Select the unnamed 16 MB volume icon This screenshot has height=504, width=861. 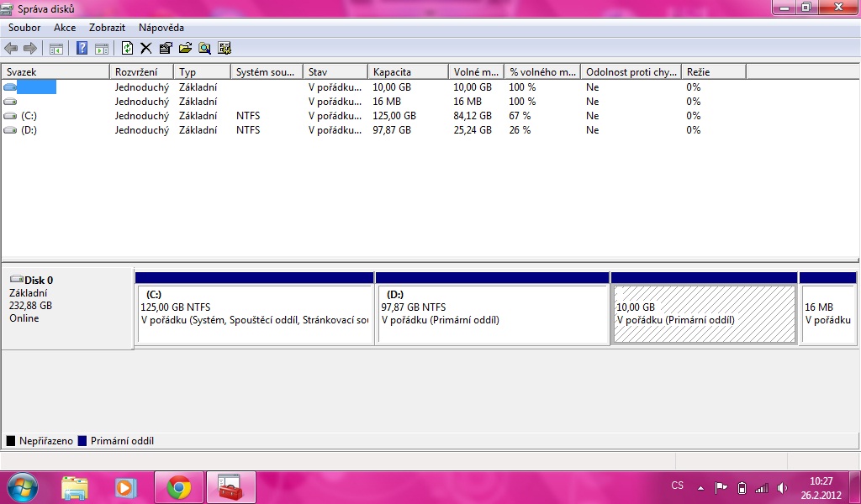(x=10, y=102)
